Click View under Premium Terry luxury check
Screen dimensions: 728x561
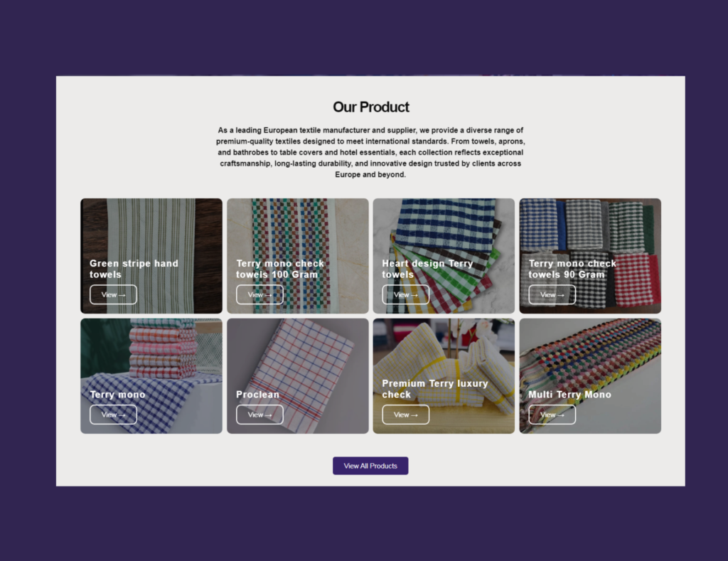[406, 415]
